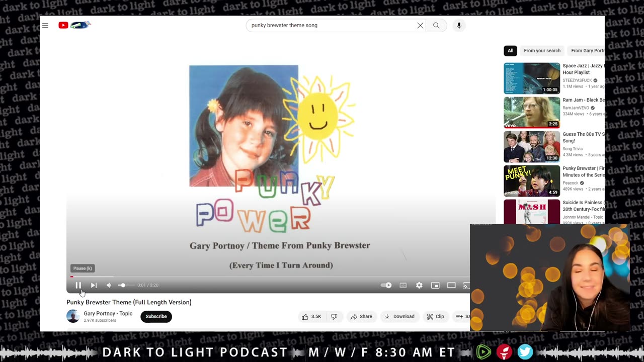The height and width of the screenshot is (362, 644).
Task: Click Twitter bird icon in banner
Action: 525,352
